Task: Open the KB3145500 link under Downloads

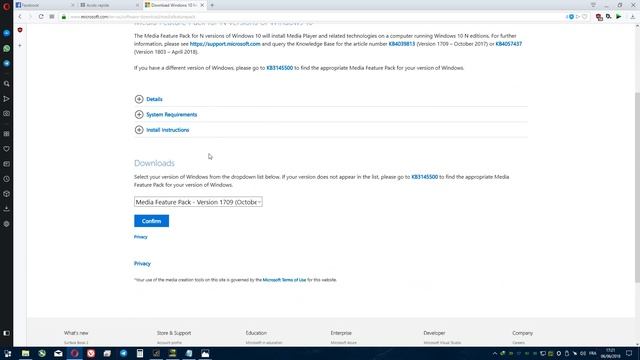Action: [x=424, y=177]
